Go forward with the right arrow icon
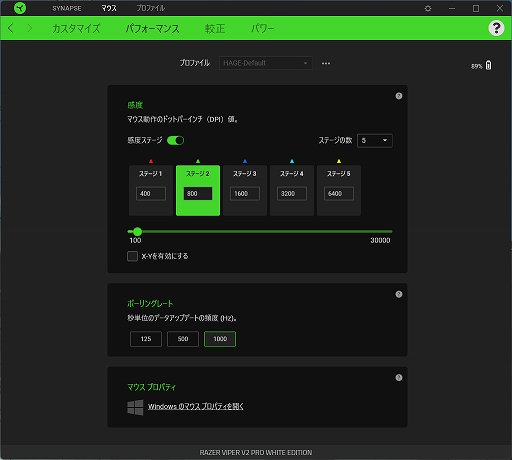Viewport: 512px width, 460px height. point(29,28)
